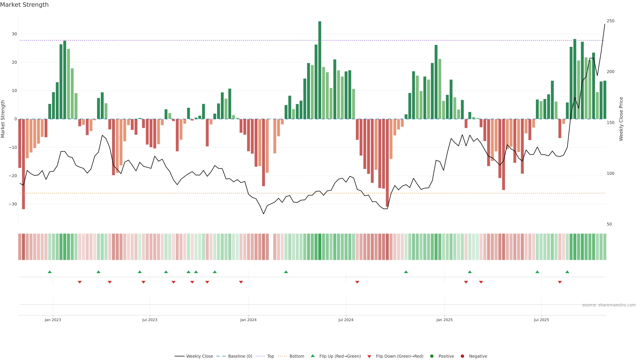The image size is (644, 362).
Task: Click the darkest green heatmap strip cell
Action: pos(320,247)
